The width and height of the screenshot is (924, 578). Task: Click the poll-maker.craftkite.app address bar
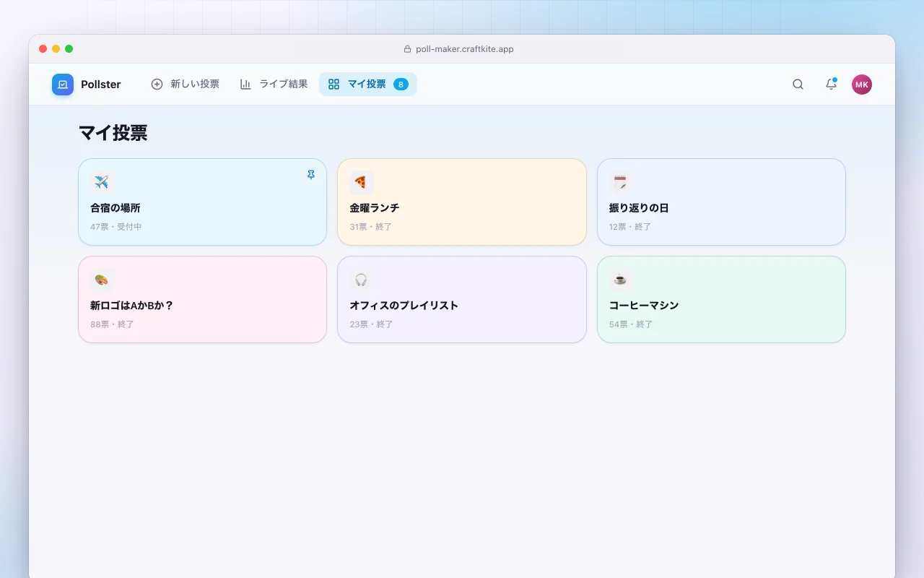(x=459, y=49)
